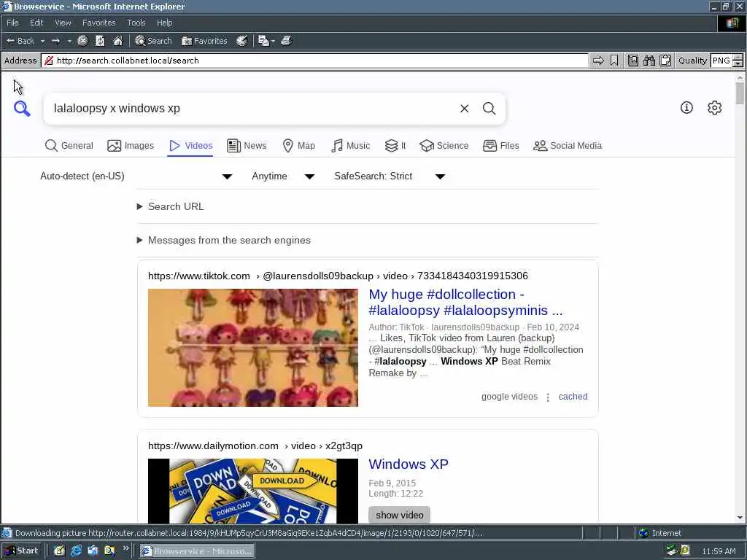Click the Go arrow next to the address bar
The height and width of the screenshot is (560, 747).
coord(598,61)
